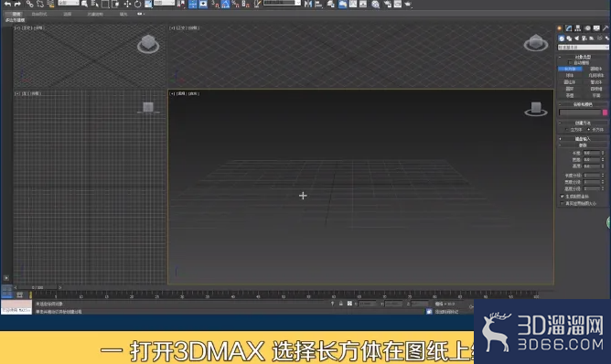Image resolution: width=611 pixels, height=364 pixels.
Task: Uncheck the 生成贴图坐标 checkbox
Action: 563,197
